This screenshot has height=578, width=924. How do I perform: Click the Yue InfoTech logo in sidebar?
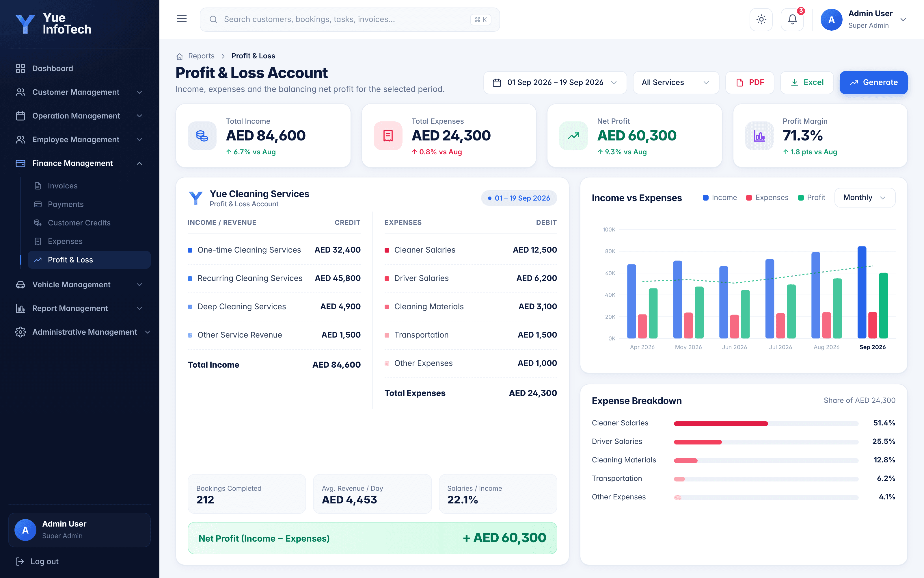tap(53, 24)
